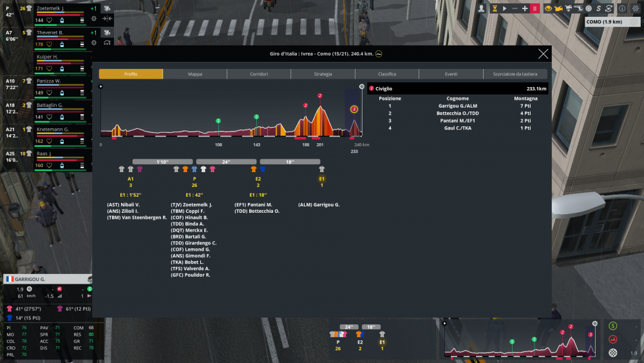Switch to the motorbike camera
This screenshot has width=644, height=363.
(569, 8)
